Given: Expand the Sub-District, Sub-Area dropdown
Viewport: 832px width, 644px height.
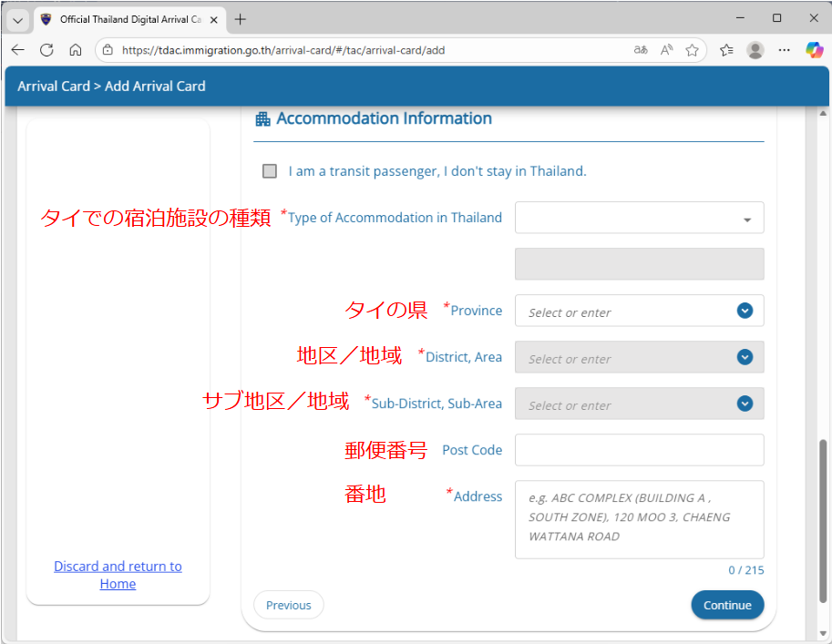Looking at the screenshot, I should point(745,404).
